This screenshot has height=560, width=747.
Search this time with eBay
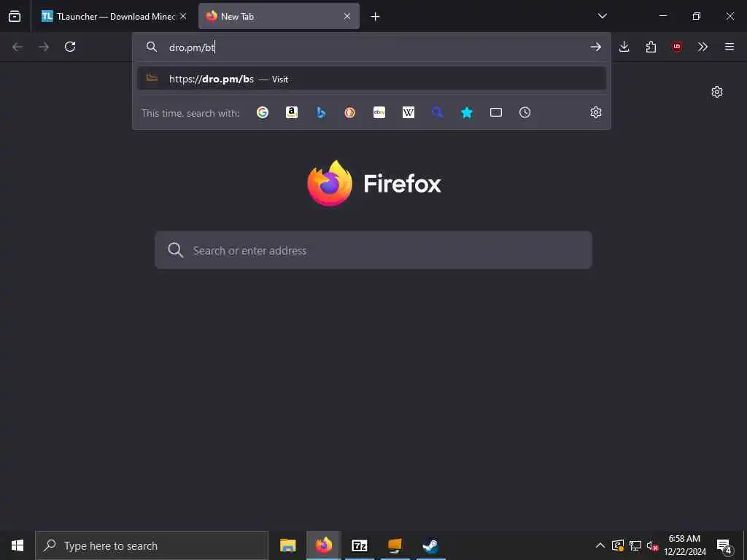point(379,112)
